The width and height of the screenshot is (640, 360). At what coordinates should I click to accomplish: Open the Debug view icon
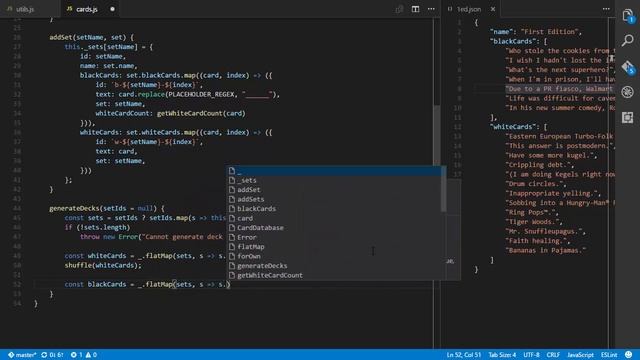click(628, 92)
